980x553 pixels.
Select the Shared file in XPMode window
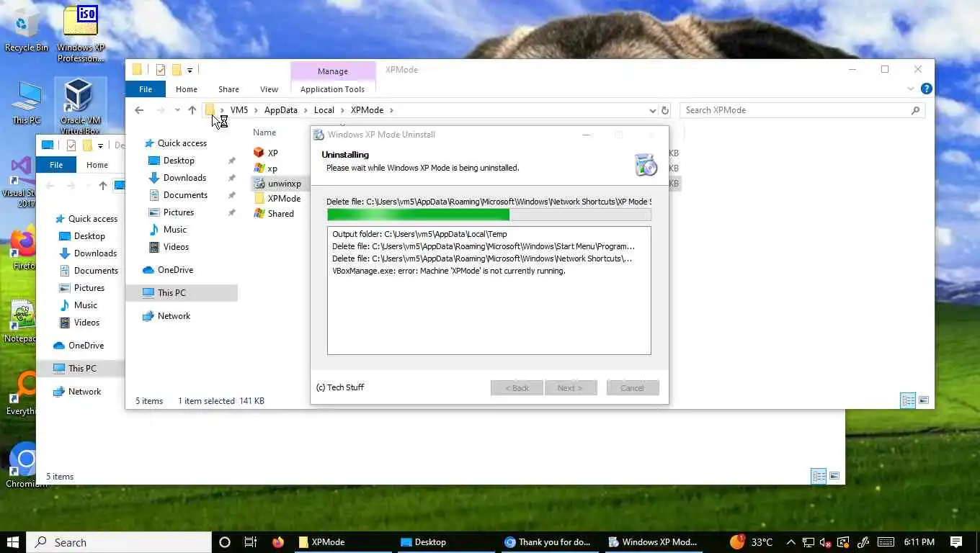pos(274,214)
